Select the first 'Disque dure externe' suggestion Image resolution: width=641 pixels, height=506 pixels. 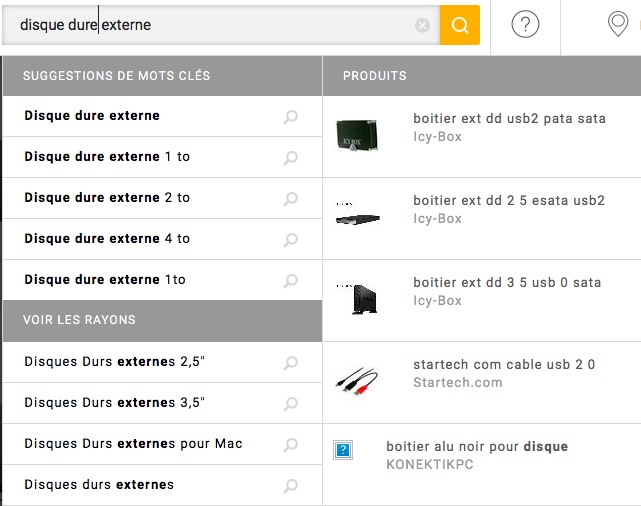[x=92, y=116]
